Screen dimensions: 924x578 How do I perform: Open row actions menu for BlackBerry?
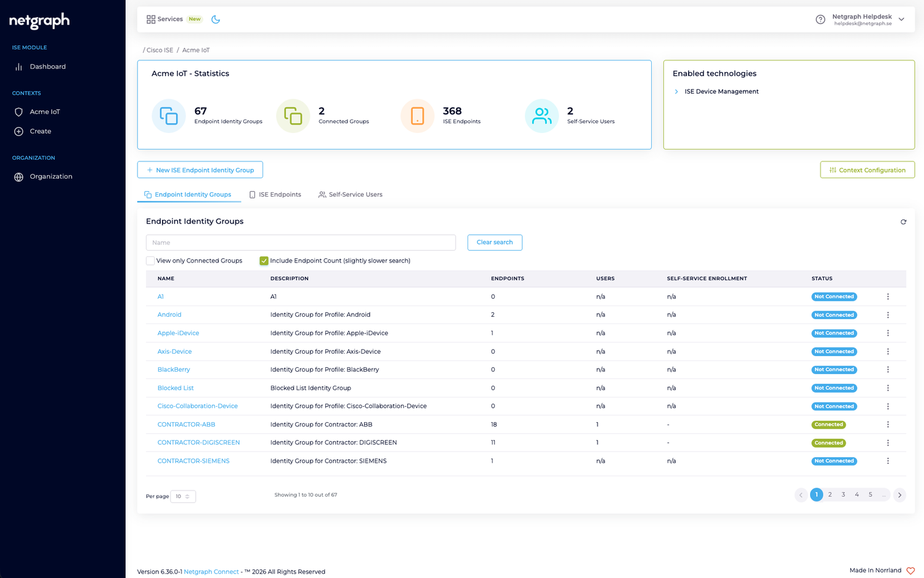(x=888, y=370)
